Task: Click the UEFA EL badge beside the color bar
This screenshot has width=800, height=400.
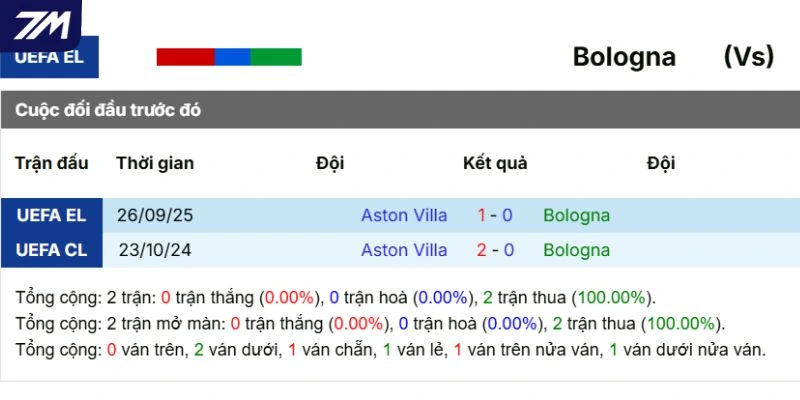Action: pyautogui.click(x=50, y=58)
